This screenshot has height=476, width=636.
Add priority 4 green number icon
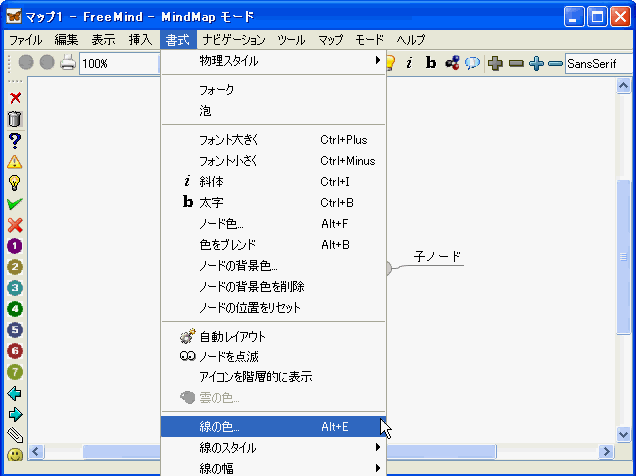[x=15, y=309]
